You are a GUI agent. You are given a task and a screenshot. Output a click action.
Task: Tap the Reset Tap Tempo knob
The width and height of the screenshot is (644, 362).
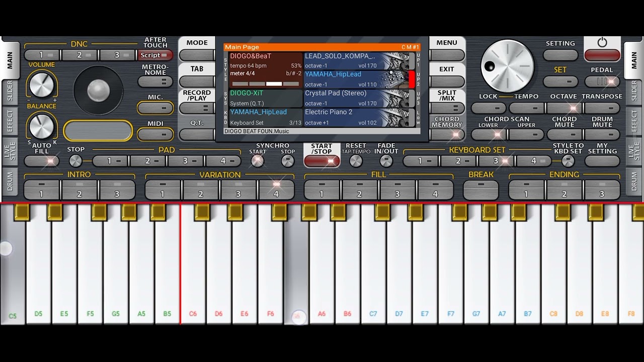click(x=356, y=161)
